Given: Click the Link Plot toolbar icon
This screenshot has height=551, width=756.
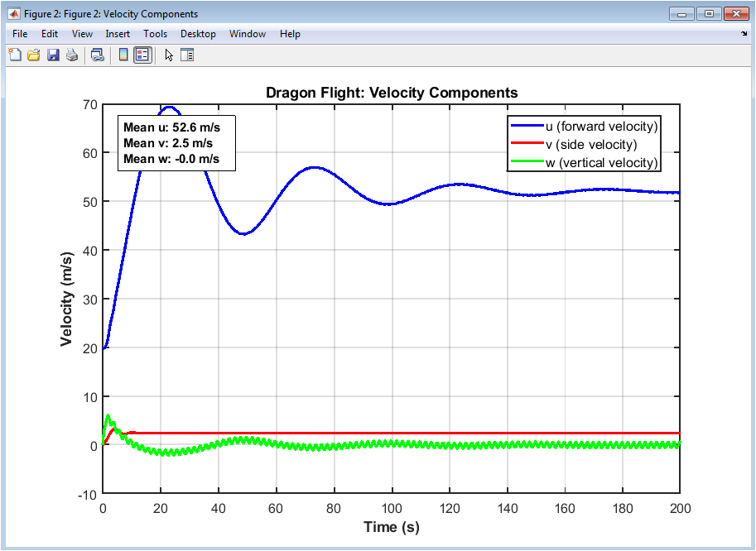Looking at the screenshot, I should [x=98, y=55].
